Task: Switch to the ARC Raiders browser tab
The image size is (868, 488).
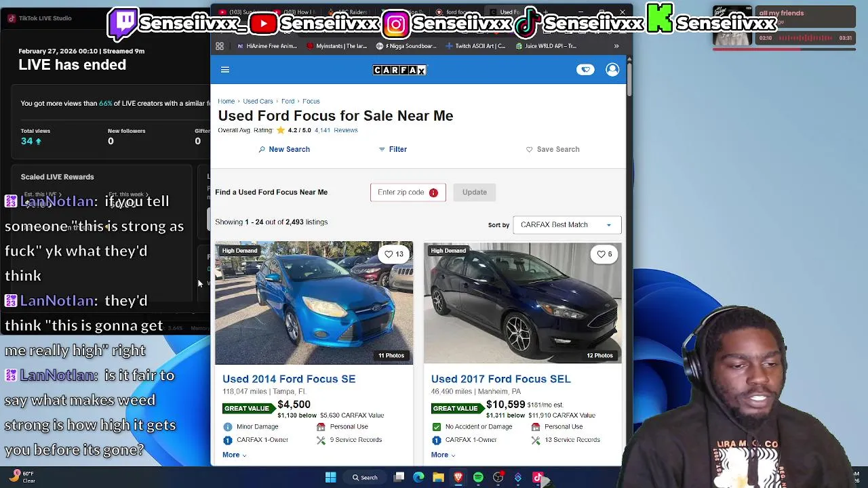Action: click(x=347, y=12)
